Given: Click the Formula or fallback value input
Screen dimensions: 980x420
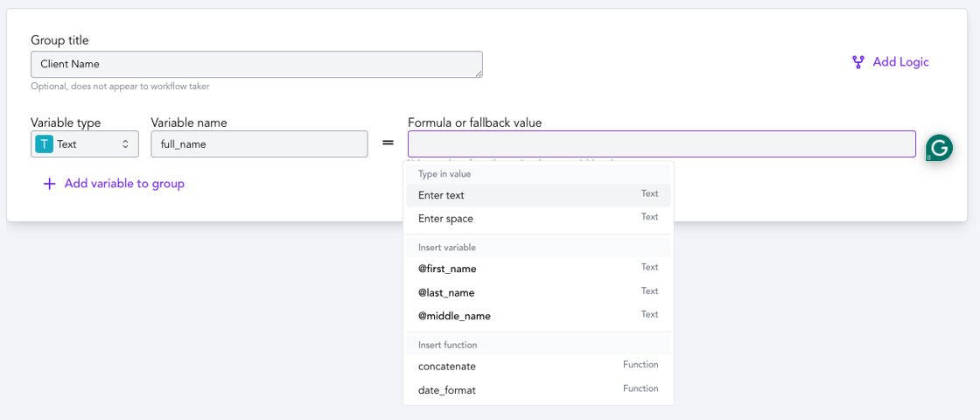Looking at the screenshot, I should click(661, 144).
